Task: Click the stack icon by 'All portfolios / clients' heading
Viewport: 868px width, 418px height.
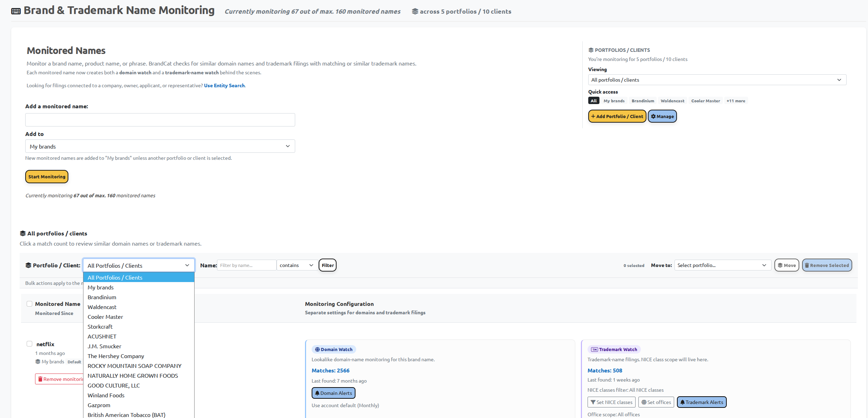Action: (23, 233)
